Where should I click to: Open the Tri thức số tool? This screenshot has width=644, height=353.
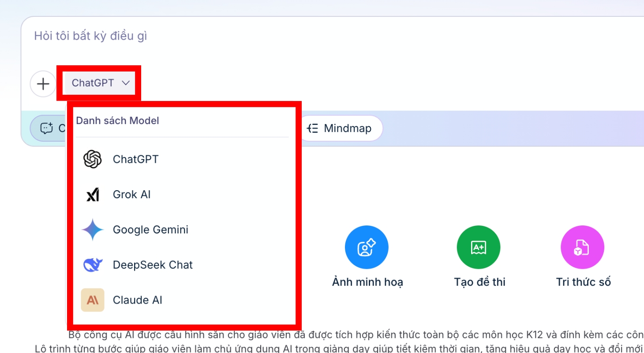click(x=583, y=247)
